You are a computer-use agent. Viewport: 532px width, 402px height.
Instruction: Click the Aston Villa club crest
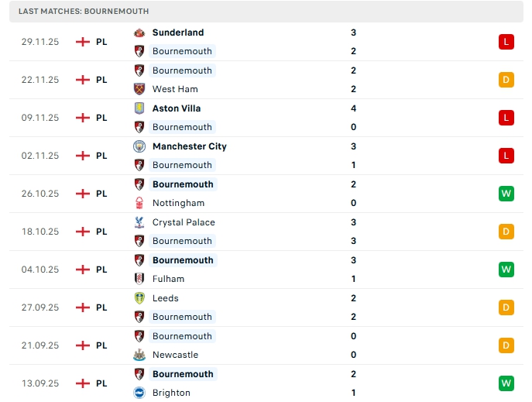139,108
